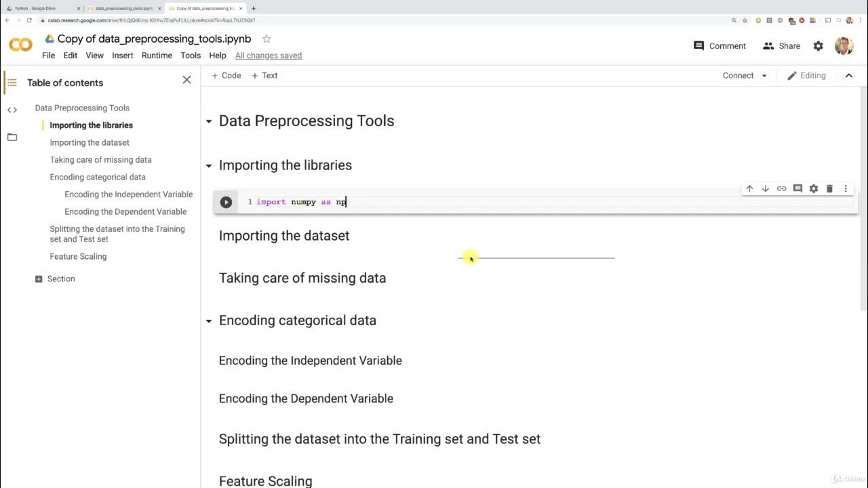
Task: Collapse the Importing the libraries section
Action: point(209,165)
